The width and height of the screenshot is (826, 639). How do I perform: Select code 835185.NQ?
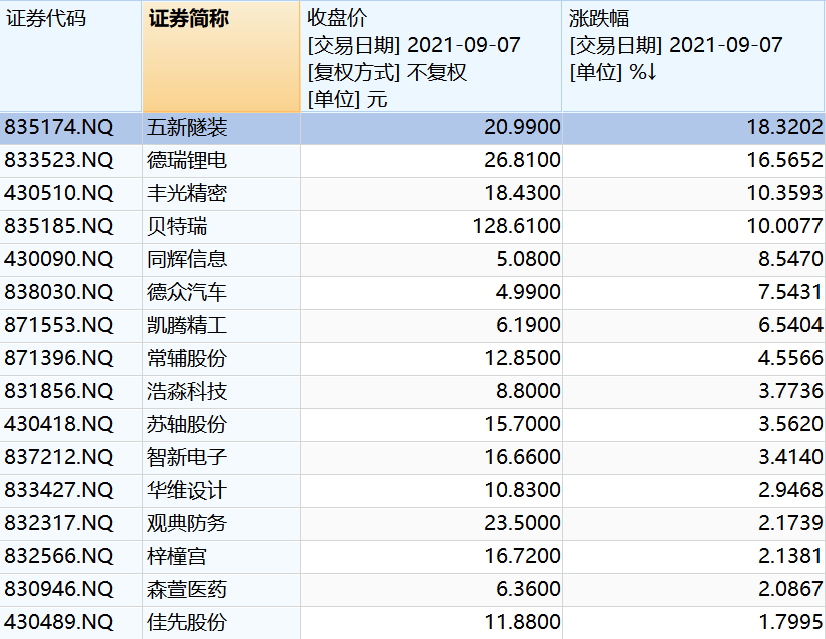click(58, 227)
